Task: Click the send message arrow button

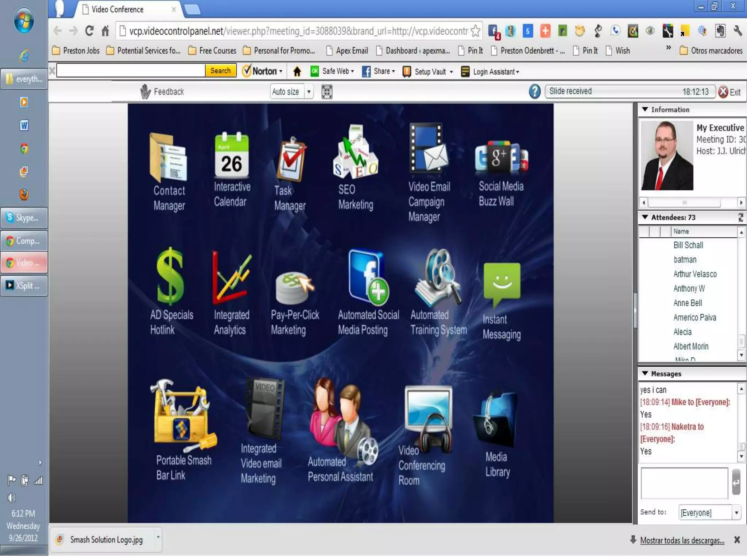Action: [x=736, y=483]
